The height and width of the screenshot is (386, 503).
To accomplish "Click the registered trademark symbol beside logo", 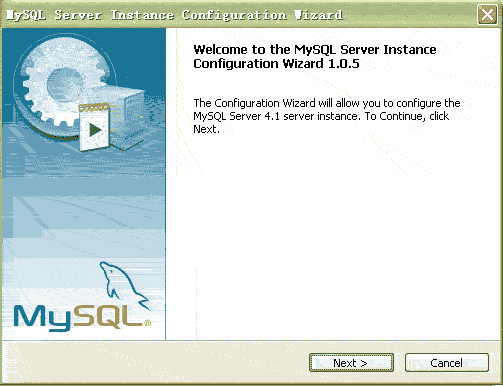I will tap(148, 322).
